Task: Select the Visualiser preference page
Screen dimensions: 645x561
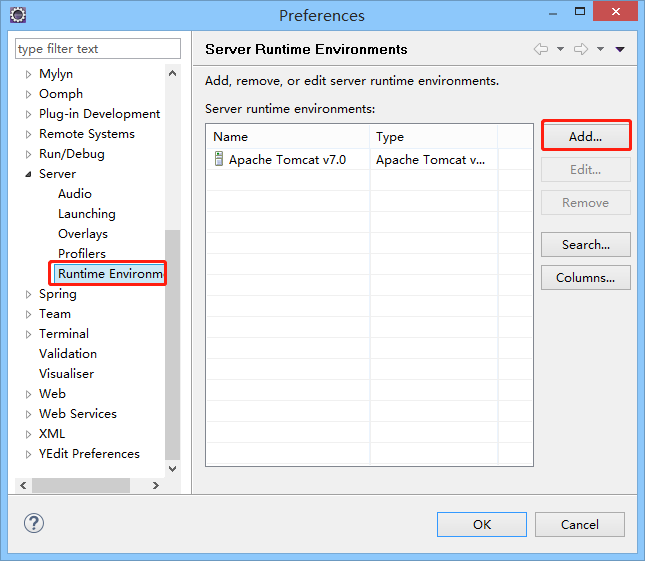Action: coord(66,373)
